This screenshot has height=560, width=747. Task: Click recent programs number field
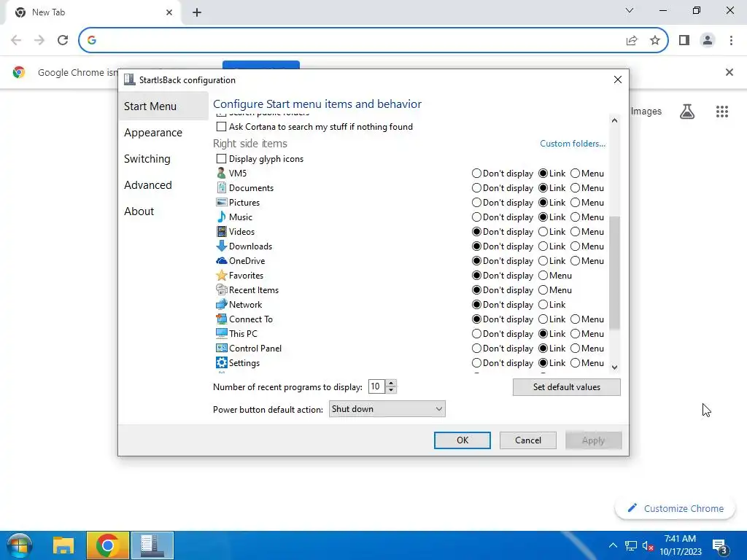[376, 386]
